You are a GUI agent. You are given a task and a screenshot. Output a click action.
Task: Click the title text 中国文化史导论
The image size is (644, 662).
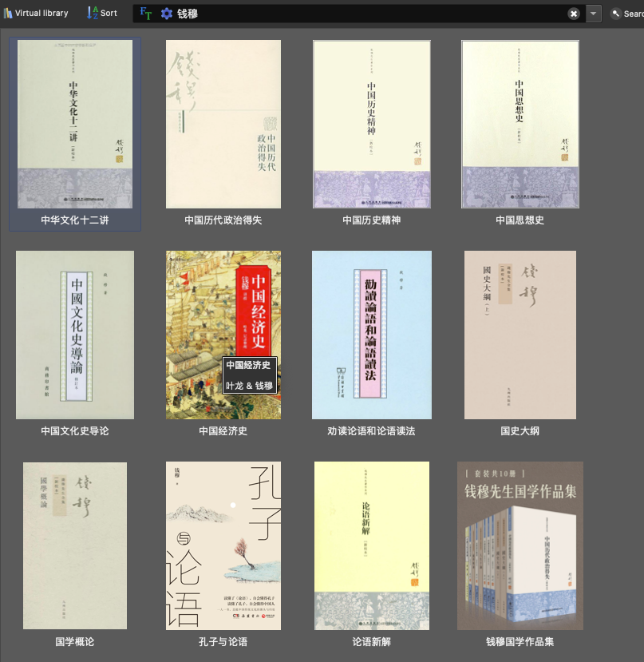[75, 430]
